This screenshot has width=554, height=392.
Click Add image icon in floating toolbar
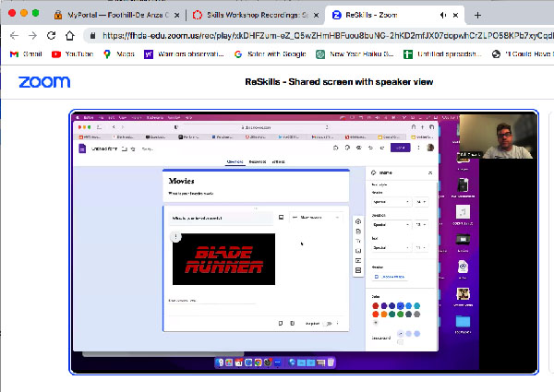pos(358,251)
